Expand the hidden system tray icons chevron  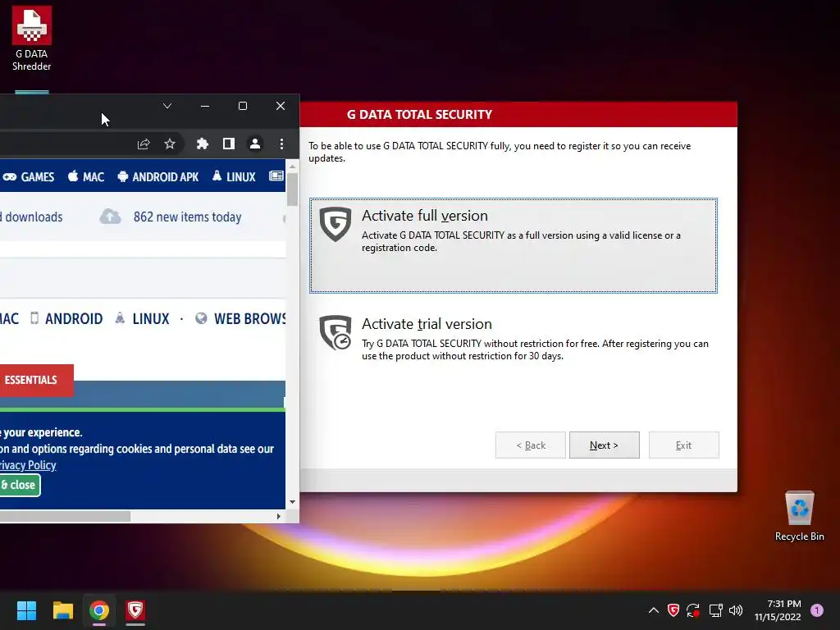click(654, 610)
